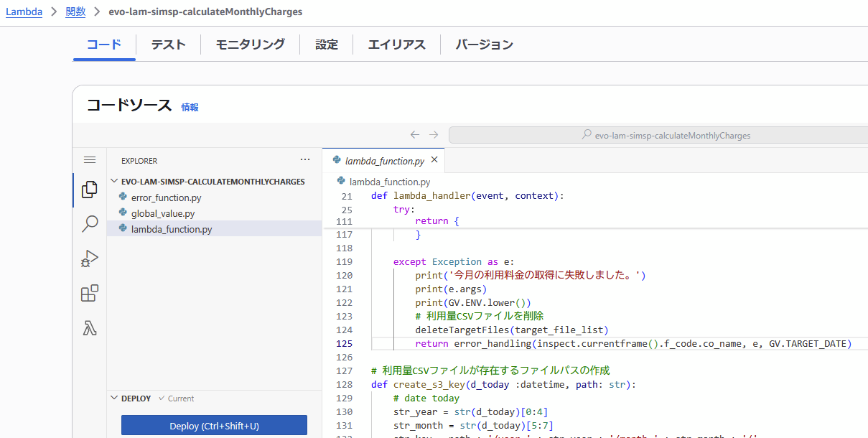Open the Run and Debug icon

pyautogui.click(x=90, y=258)
